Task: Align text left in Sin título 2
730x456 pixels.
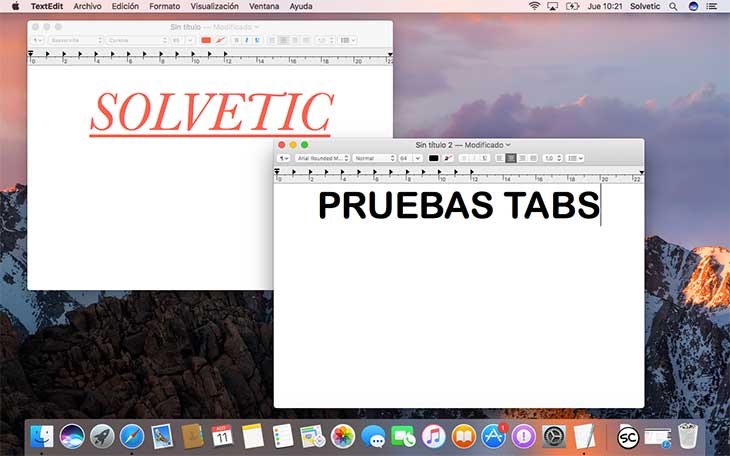Action: click(x=500, y=158)
